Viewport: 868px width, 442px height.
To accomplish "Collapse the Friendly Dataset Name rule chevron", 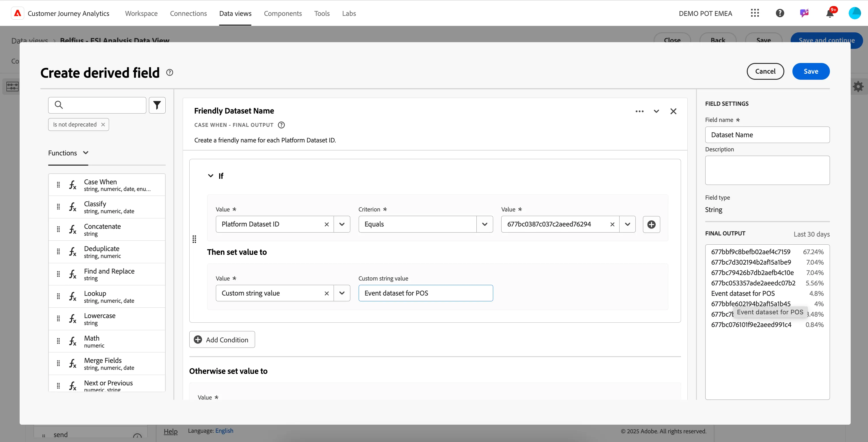I will point(656,111).
